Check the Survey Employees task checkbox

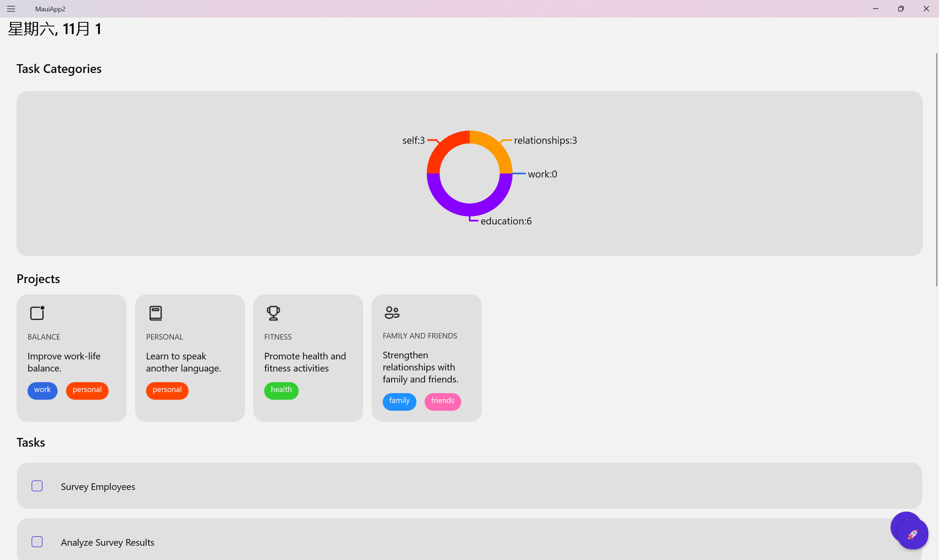click(37, 486)
